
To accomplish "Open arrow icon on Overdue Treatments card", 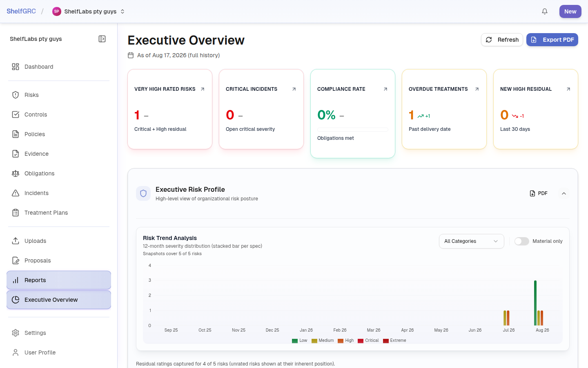I will coord(477,89).
